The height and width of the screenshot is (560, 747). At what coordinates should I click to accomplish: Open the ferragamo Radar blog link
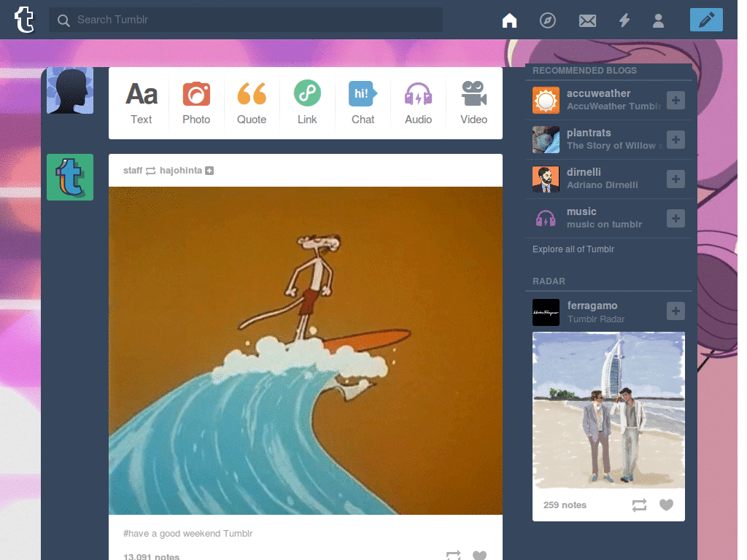(592, 306)
